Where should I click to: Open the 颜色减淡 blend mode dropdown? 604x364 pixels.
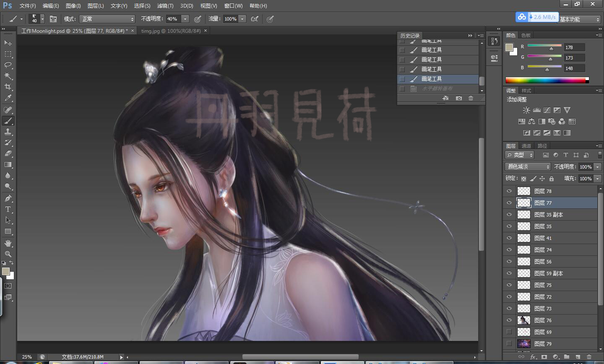click(x=528, y=167)
